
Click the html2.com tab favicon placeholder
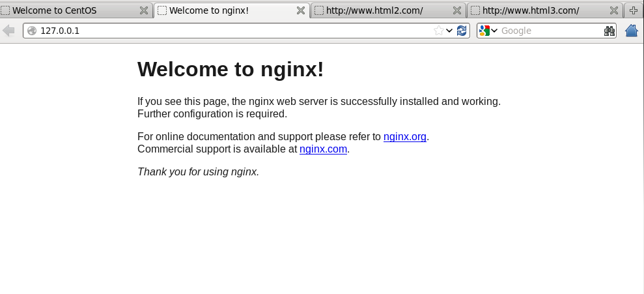click(319, 10)
